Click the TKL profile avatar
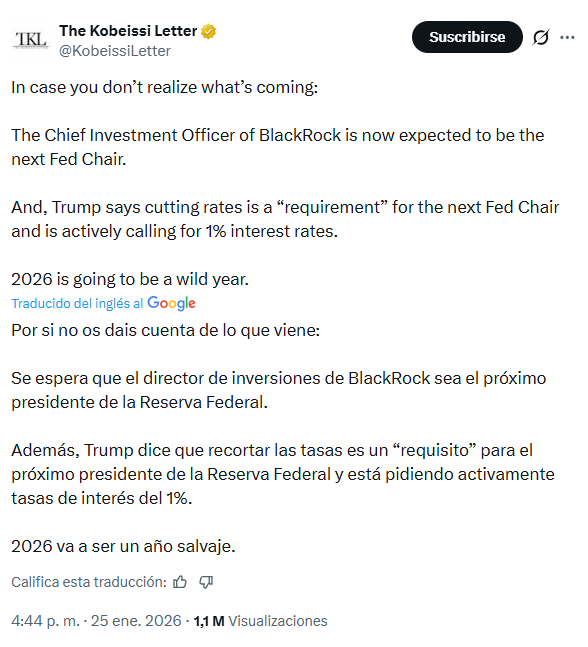Viewport: 588px width, 647px height. tap(31, 40)
